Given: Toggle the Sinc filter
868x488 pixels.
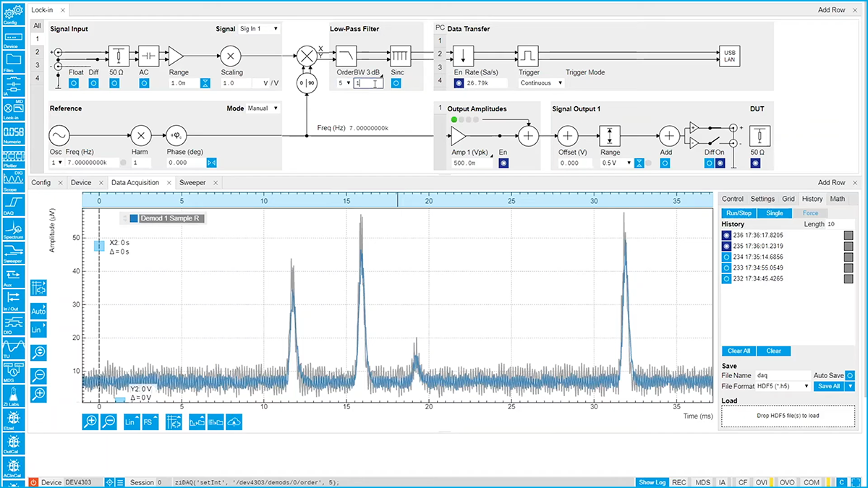Looking at the screenshot, I should pos(396,83).
